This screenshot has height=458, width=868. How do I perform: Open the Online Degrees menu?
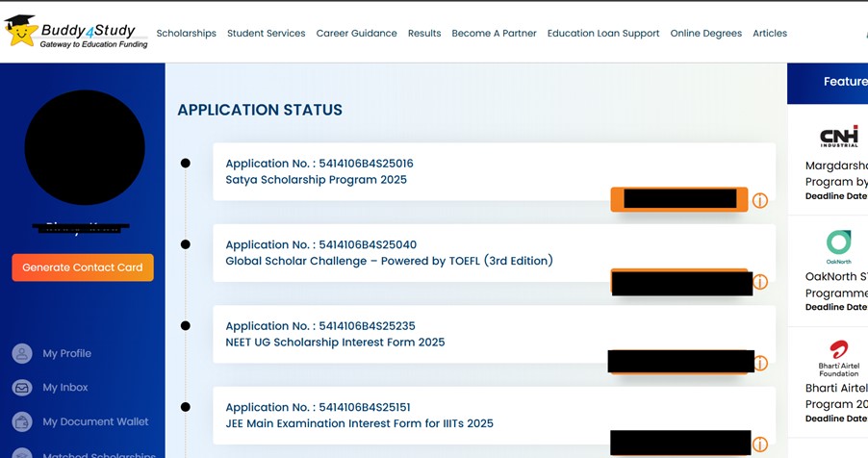coord(705,34)
